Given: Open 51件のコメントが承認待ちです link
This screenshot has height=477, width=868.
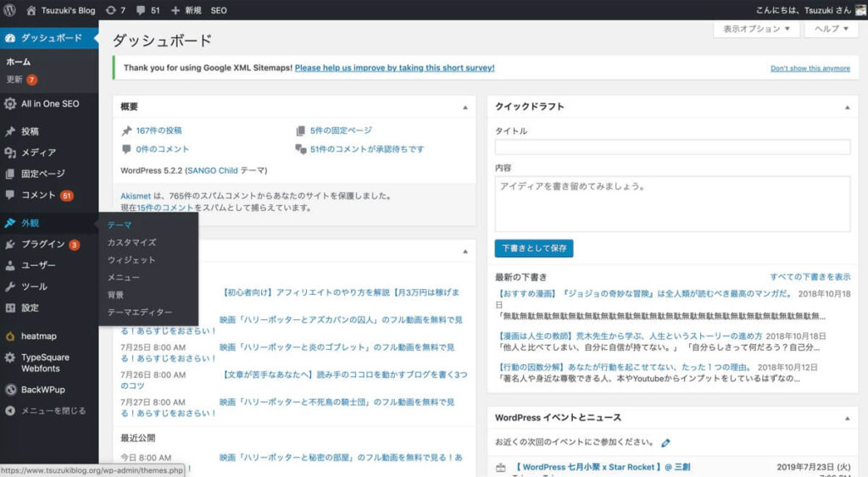Looking at the screenshot, I should (367, 149).
